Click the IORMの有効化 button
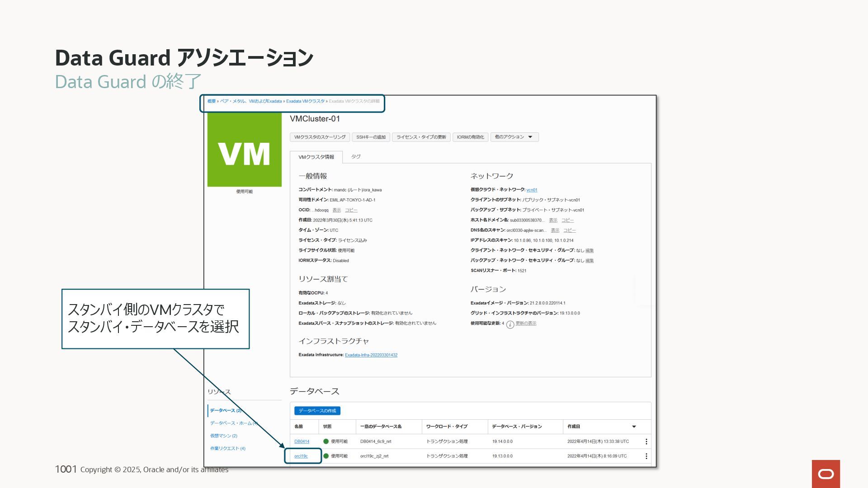The width and height of the screenshot is (868, 488). tap(470, 137)
